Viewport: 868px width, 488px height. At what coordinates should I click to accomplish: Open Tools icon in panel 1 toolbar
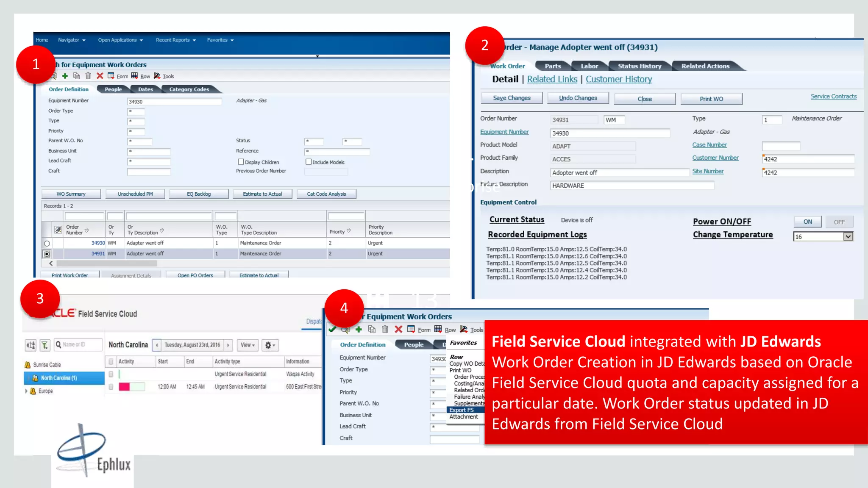157,76
